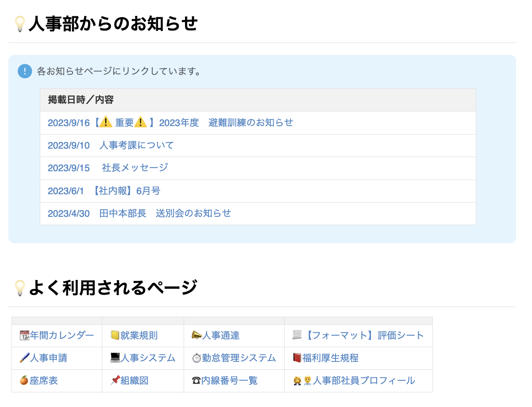Open the 【社内報】6月号 link
Screen dimensions: 532x407
[104, 191]
